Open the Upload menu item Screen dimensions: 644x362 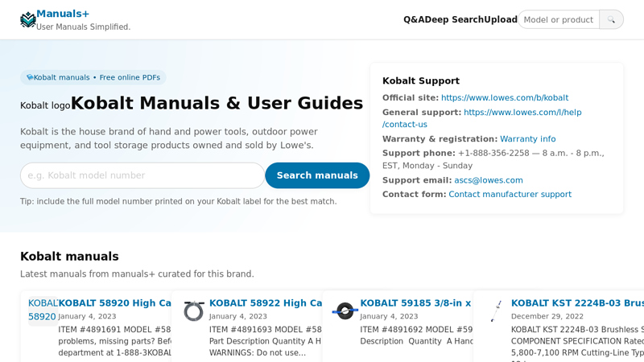[x=501, y=19]
